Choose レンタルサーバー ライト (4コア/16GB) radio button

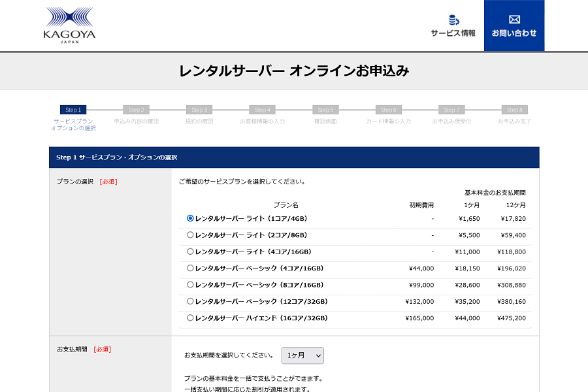coord(190,252)
